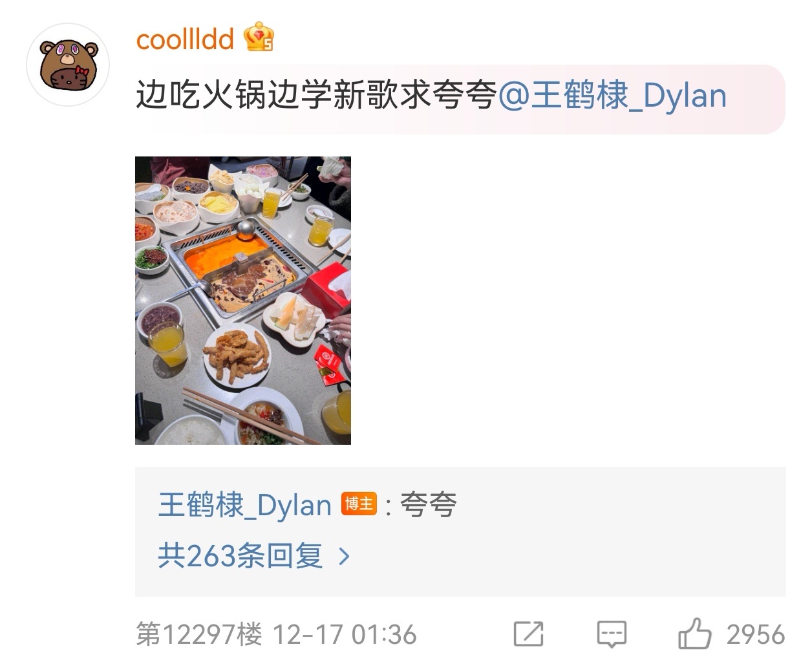Tap the gray reply preview box

pos(460,531)
